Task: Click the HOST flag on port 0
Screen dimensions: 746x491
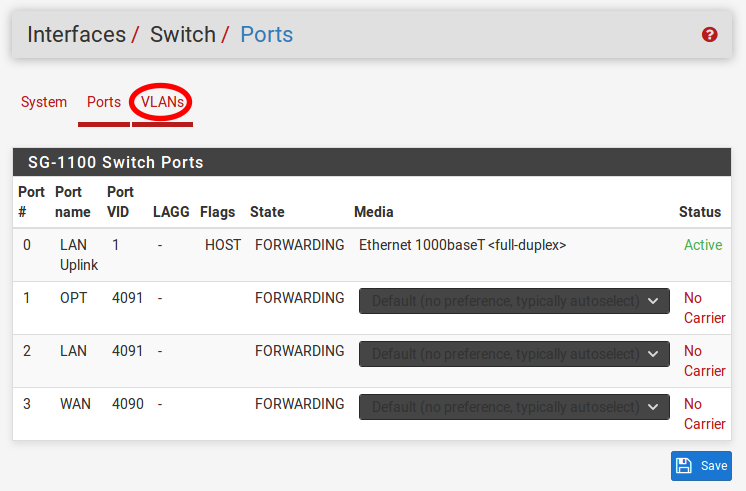Action: (223, 245)
